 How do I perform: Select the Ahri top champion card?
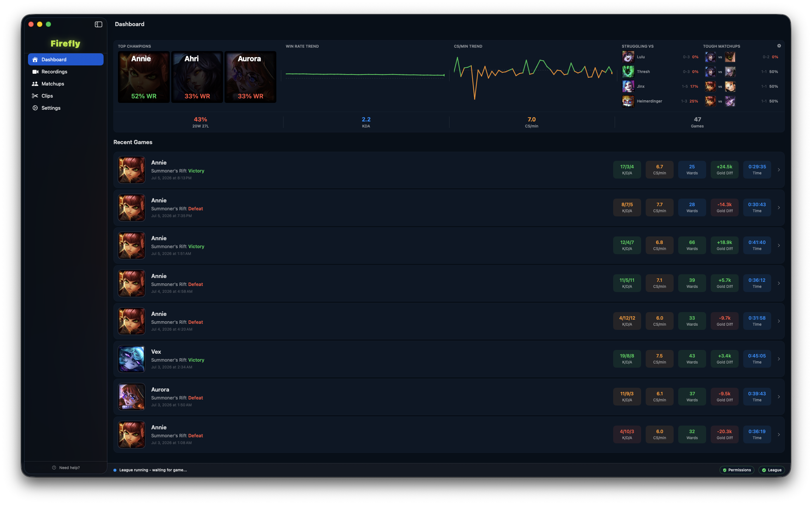coord(197,77)
